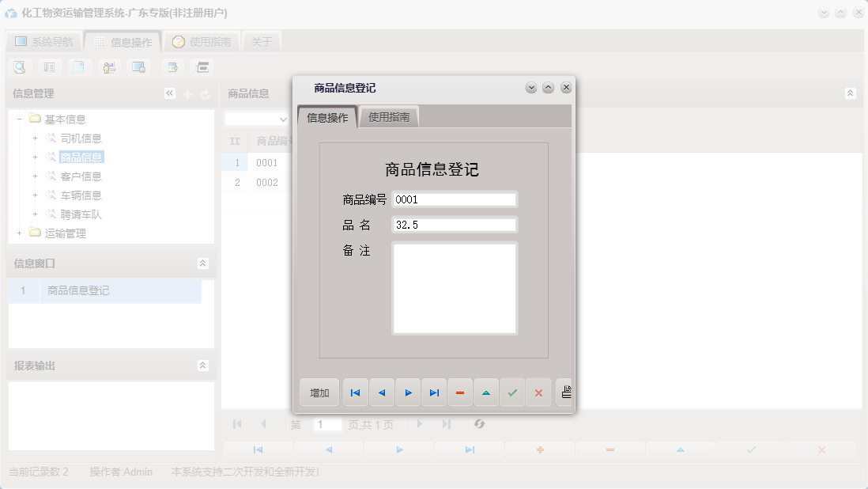Click the report list icon on the top toolbar
Screen dimensions: 868x489
click(49, 67)
